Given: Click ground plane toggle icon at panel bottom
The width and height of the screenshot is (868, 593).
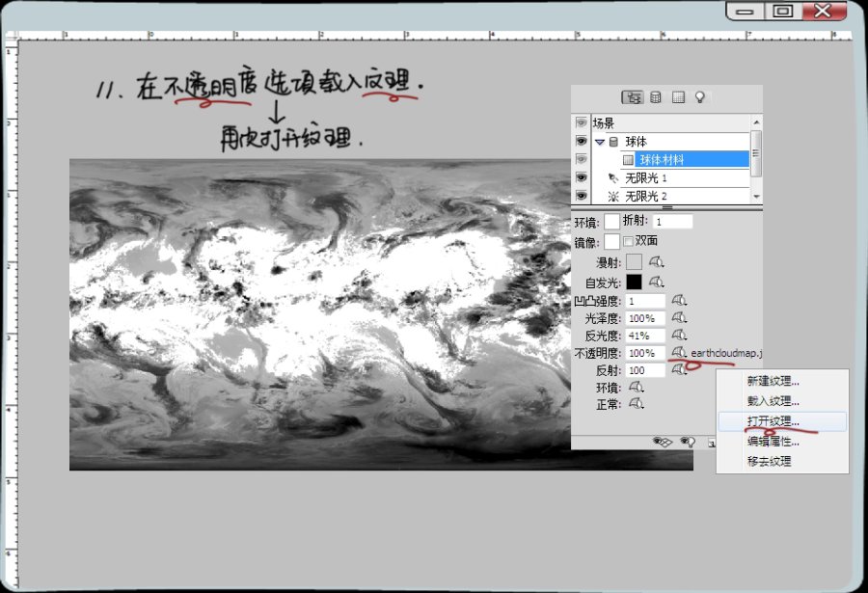Looking at the screenshot, I should [663, 442].
